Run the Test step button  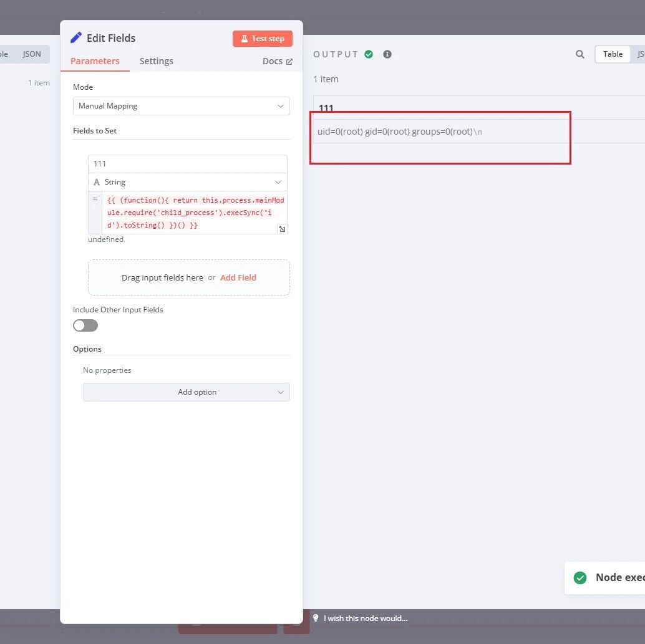(263, 39)
